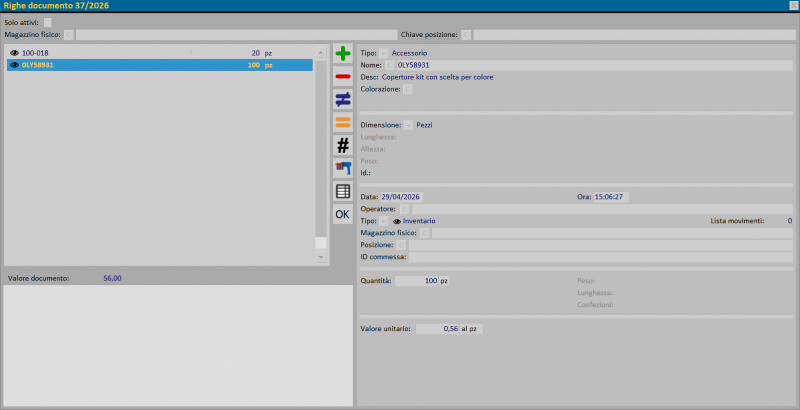Toggle eye icon for row OLY58931

click(x=14, y=65)
